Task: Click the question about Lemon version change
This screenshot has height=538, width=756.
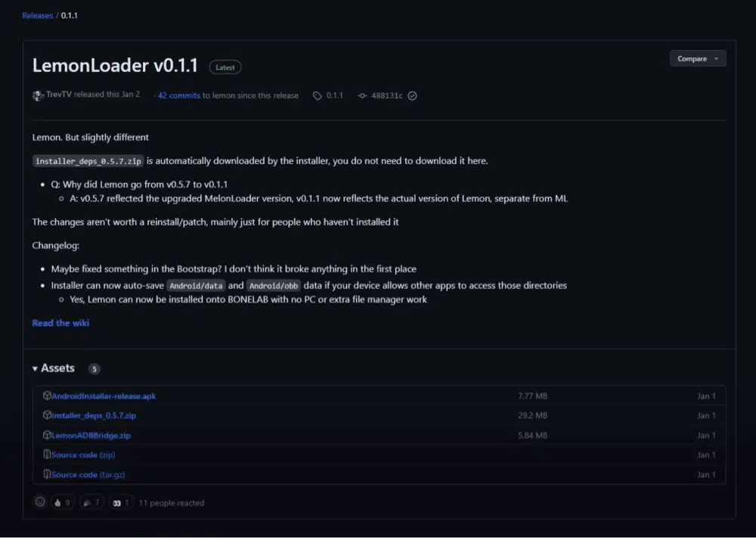Action: tap(139, 185)
